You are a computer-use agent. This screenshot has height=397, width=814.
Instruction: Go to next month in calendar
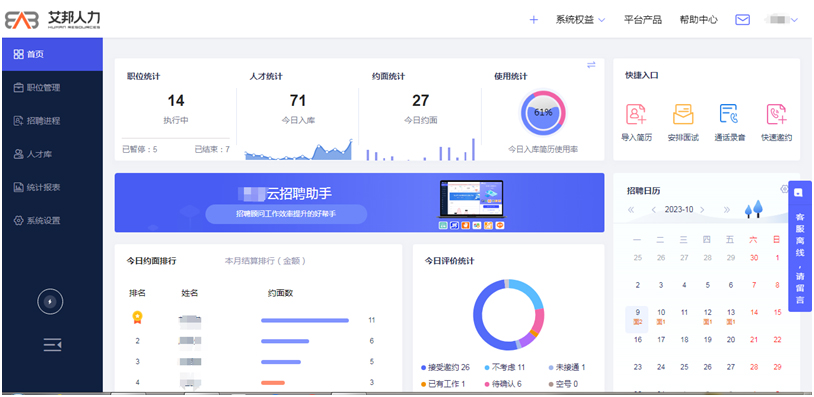[702, 210]
